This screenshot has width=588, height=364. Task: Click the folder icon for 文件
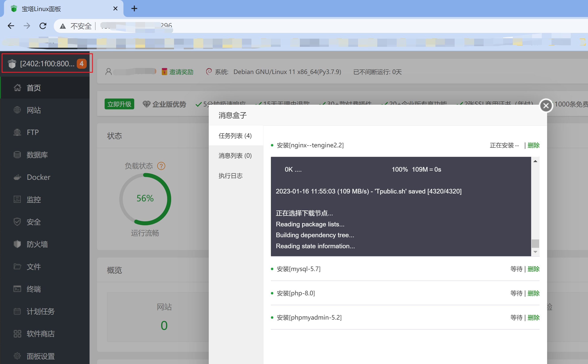17,267
